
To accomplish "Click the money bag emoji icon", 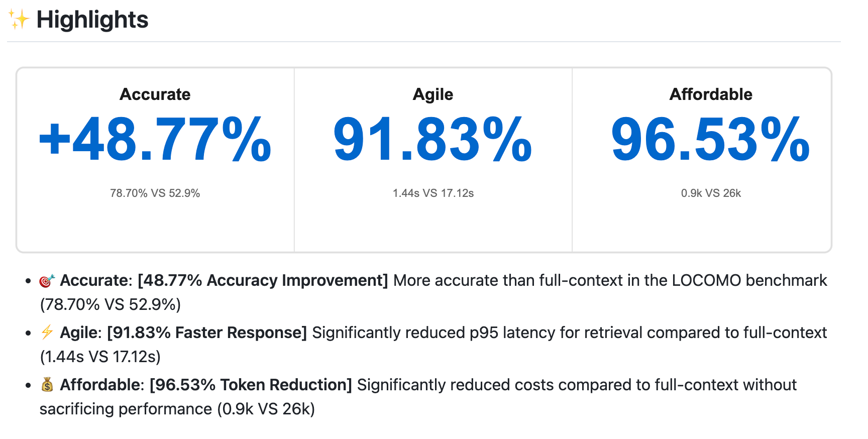I will tap(47, 385).
